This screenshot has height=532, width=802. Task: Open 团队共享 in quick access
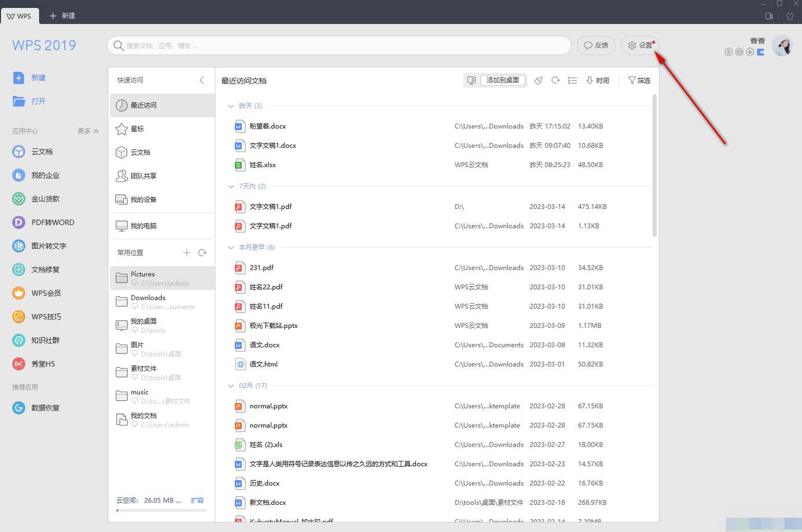pos(162,176)
